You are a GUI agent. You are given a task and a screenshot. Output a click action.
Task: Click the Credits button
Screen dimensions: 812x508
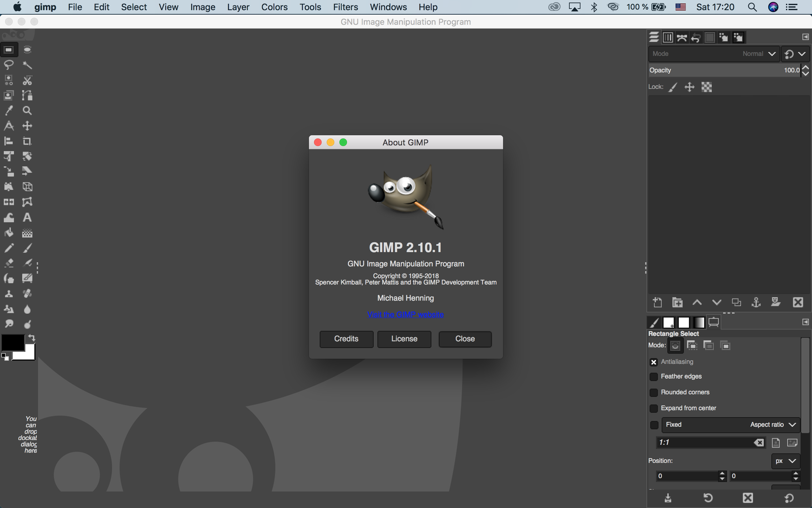point(346,339)
